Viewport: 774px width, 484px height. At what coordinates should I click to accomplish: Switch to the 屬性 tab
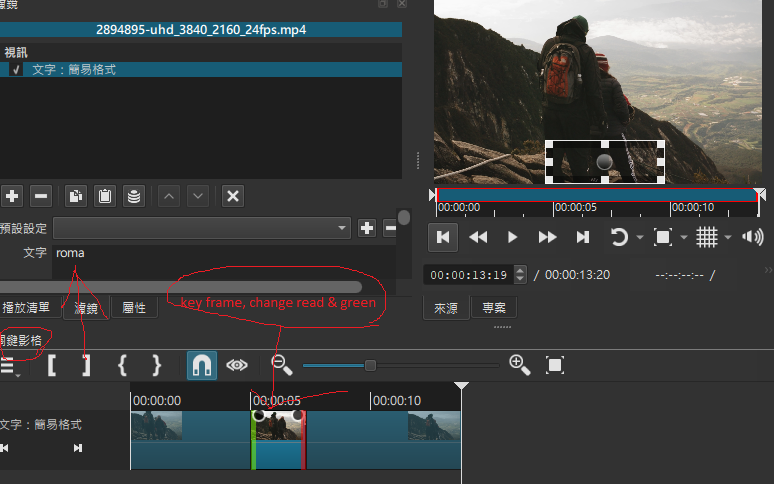click(133, 308)
